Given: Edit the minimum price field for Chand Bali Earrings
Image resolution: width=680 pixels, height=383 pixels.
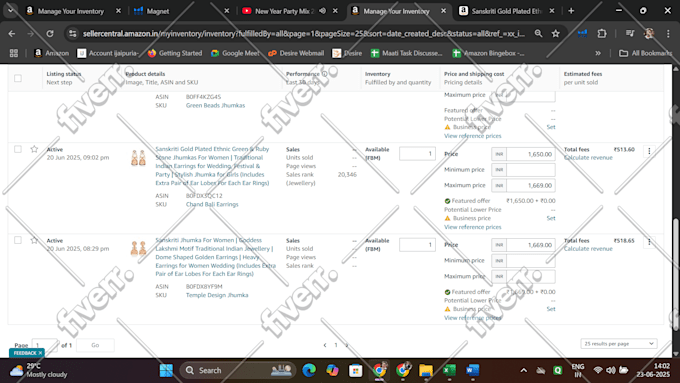Looking at the screenshot, I should point(531,170).
